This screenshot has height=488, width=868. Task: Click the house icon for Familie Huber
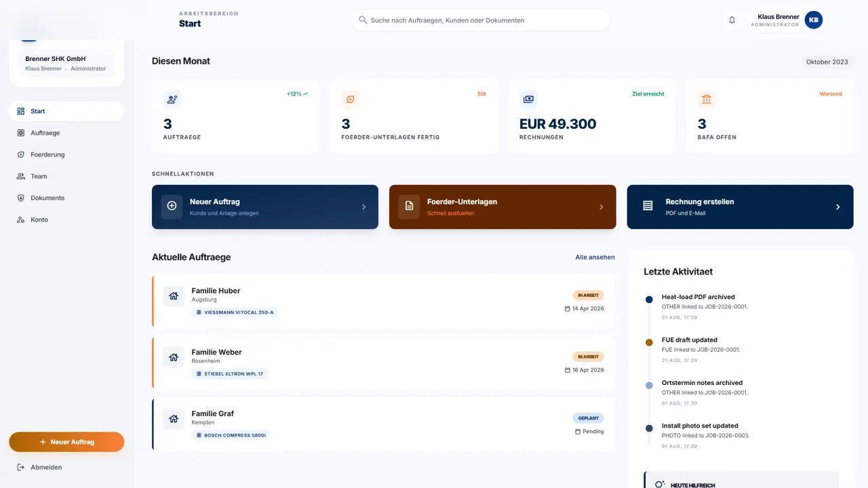pos(174,296)
